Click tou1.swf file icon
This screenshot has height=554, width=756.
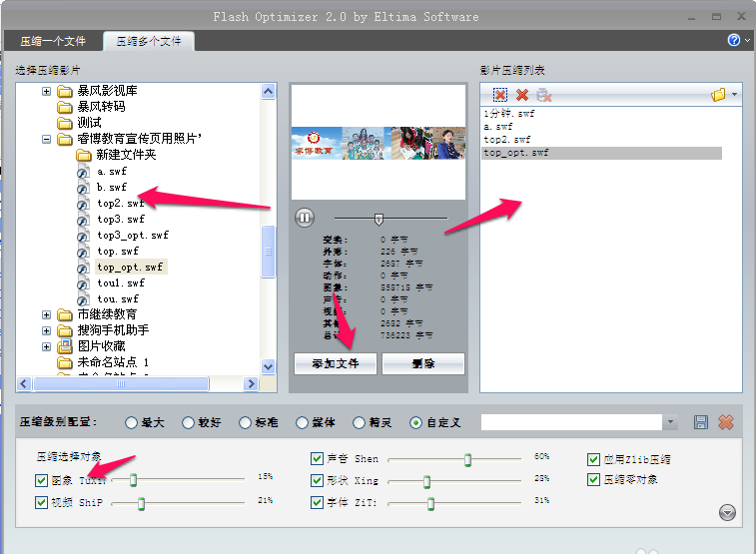[83, 283]
